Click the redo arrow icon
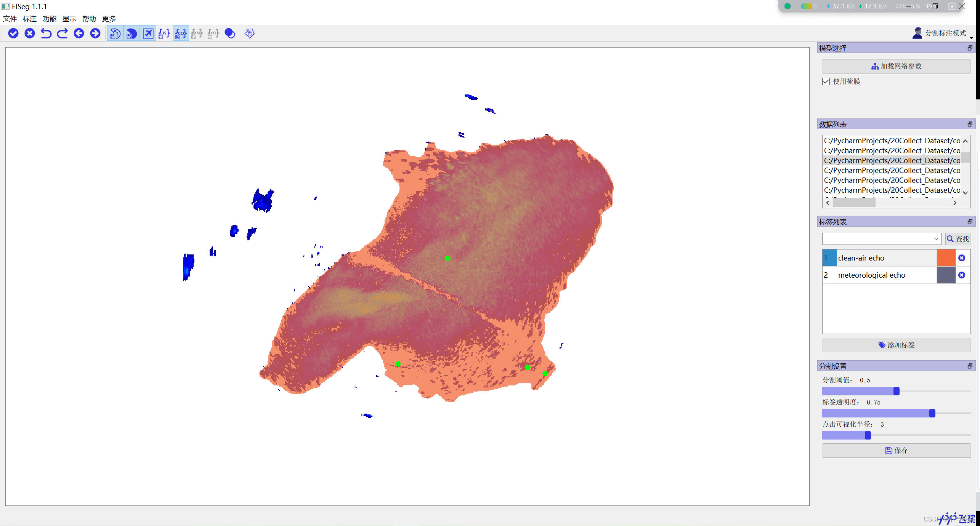Image resolution: width=980 pixels, height=526 pixels. (63, 34)
